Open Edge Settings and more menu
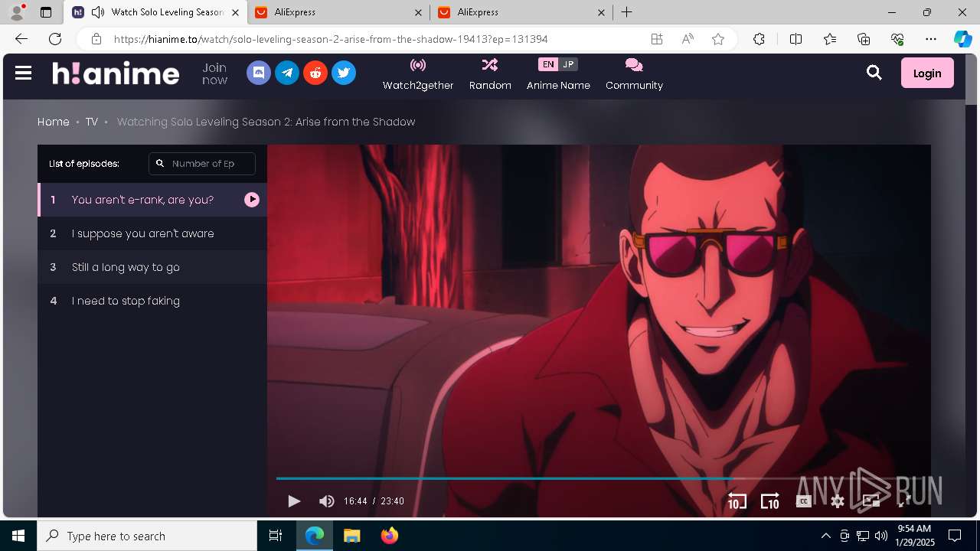 [x=931, y=39]
